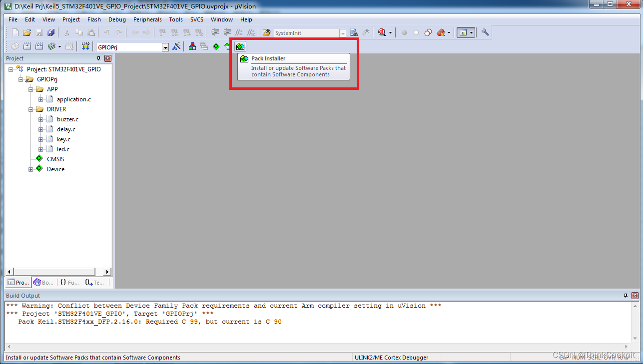This screenshot has width=643, height=364.
Task: Open Manage Run-Time Environment green diamond icon
Action: (216, 46)
